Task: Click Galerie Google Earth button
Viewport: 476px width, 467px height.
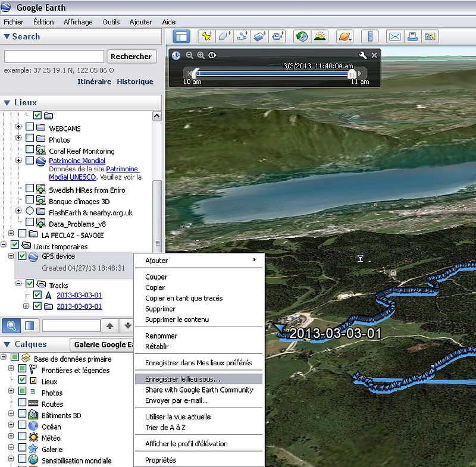Action: point(102,344)
